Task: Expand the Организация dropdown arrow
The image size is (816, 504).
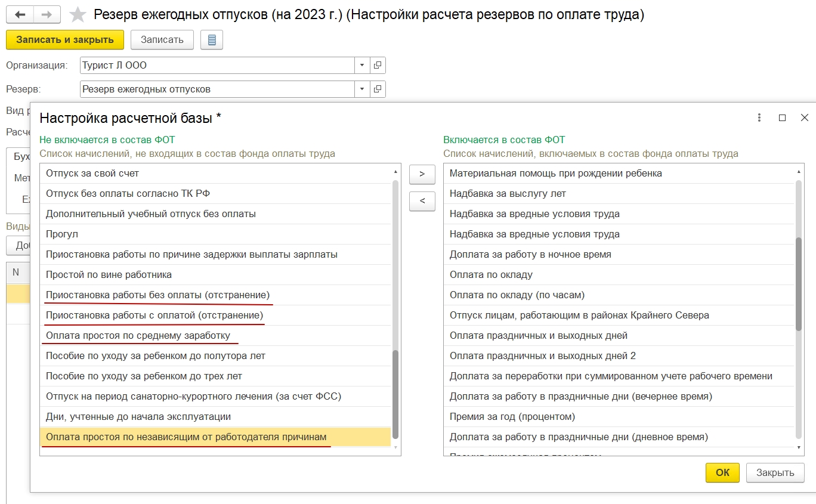Action: click(362, 66)
